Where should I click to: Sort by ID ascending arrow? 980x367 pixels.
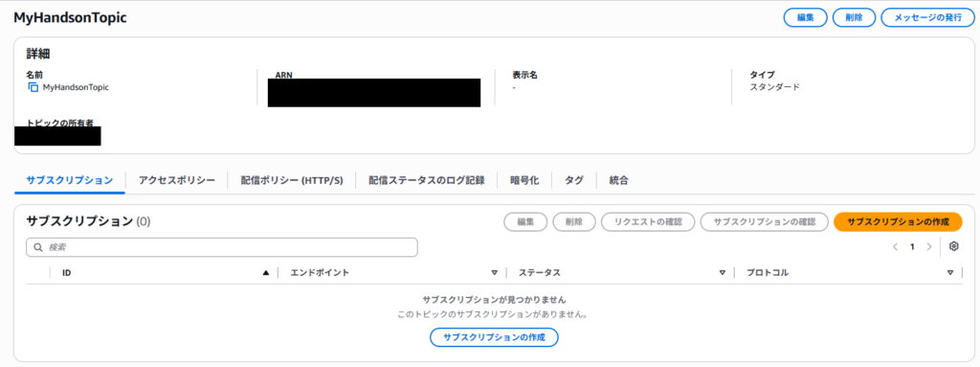(x=266, y=273)
